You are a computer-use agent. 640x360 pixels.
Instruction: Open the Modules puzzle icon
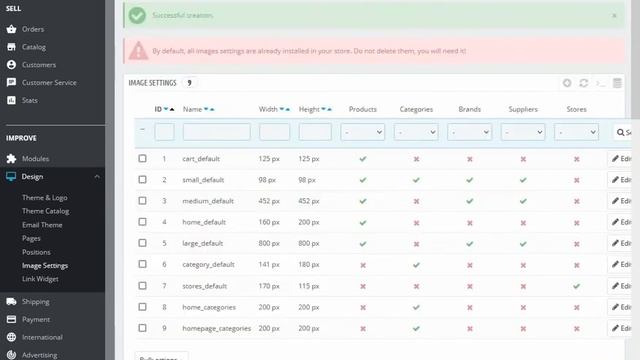point(11,158)
